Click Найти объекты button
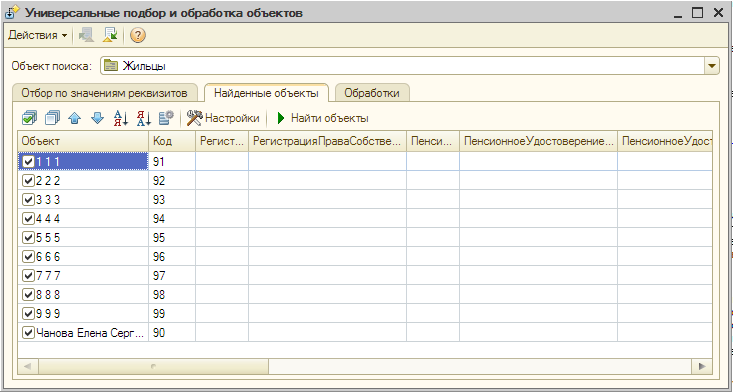This screenshot has width=733, height=392. [323, 118]
